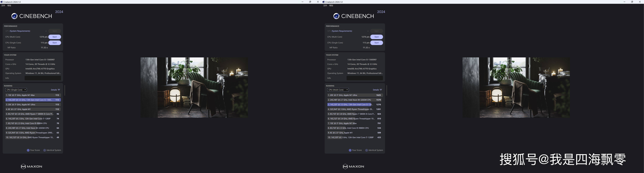Select Ryzen 7 5800X row scoring 824 in right window
The height and width of the screenshot is (173, 644).
tap(355, 114)
